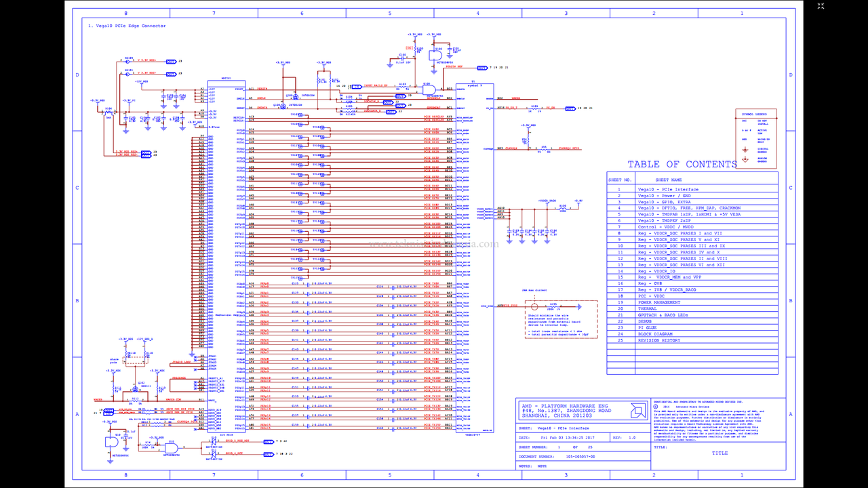
Task: Select the 'DEBUG' contents row
Action: [692, 321]
